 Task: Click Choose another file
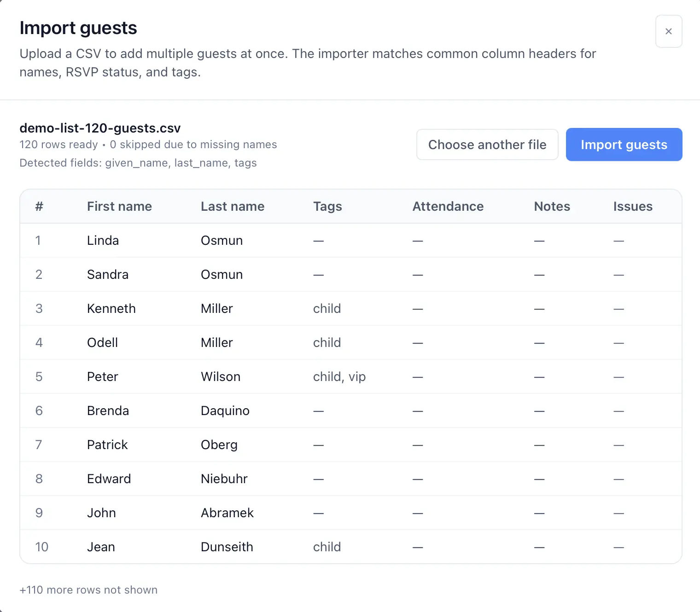[487, 144]
